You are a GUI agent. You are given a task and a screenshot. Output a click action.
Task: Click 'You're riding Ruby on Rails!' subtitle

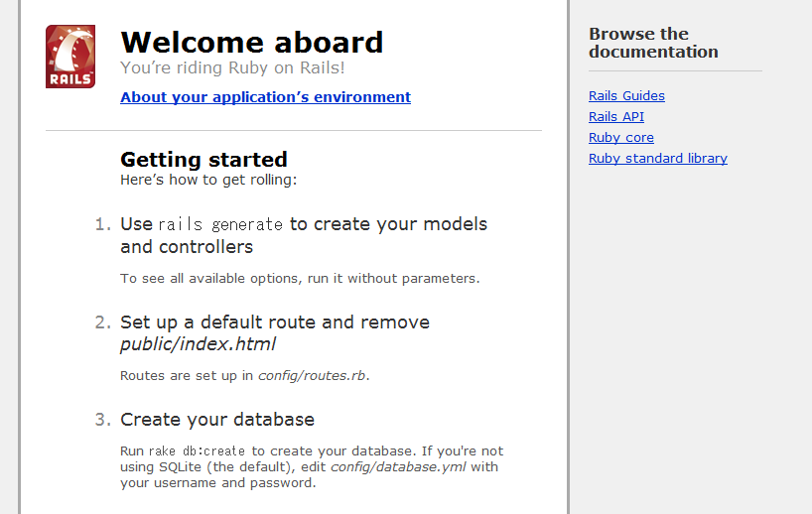point(232,67)
